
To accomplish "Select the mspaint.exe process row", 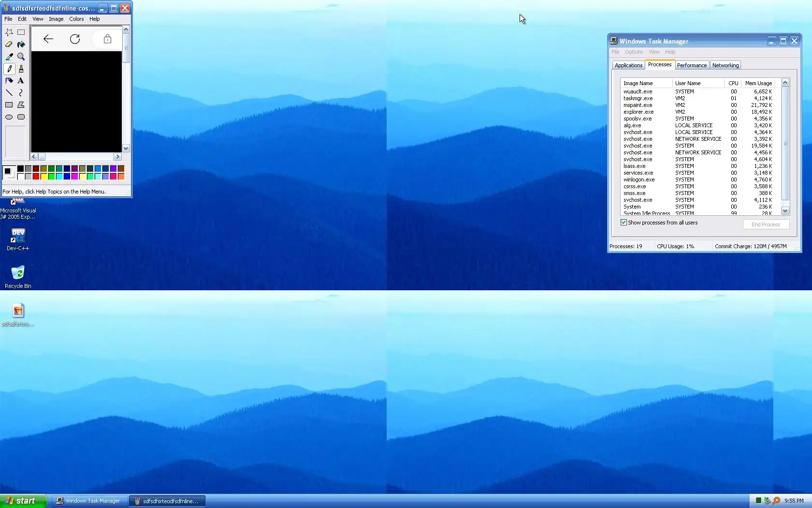I will [x=698, y=105].
